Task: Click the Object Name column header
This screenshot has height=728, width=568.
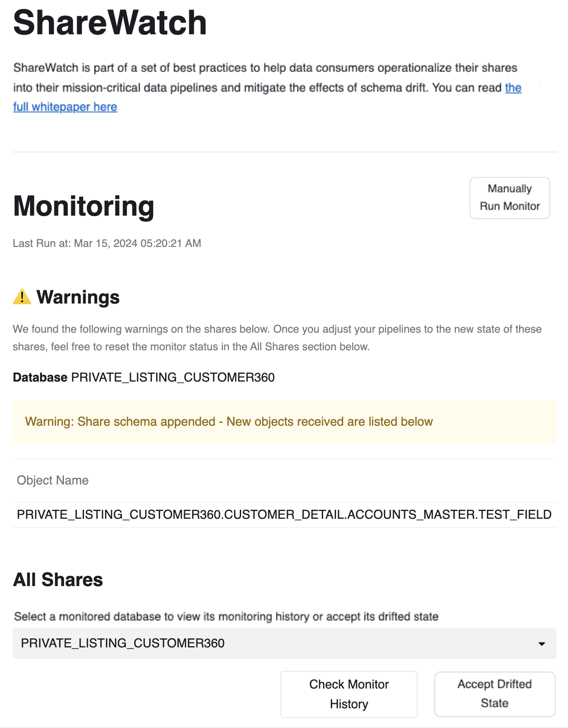Action: click(x=53, y=480)
